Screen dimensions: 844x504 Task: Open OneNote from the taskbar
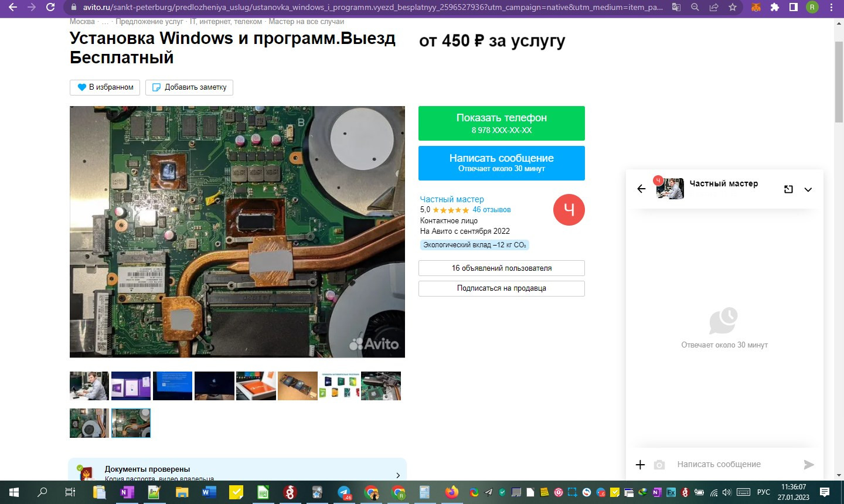(x=127, y=492)
